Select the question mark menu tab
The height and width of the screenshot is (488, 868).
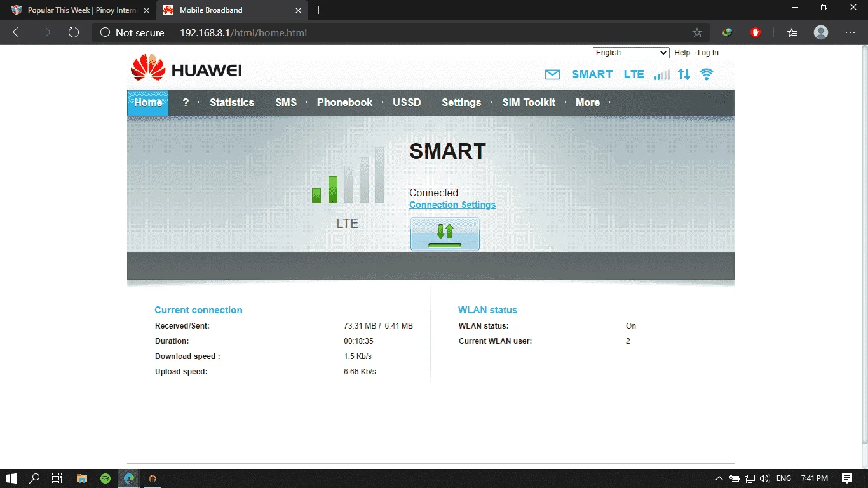click(186, 103)
